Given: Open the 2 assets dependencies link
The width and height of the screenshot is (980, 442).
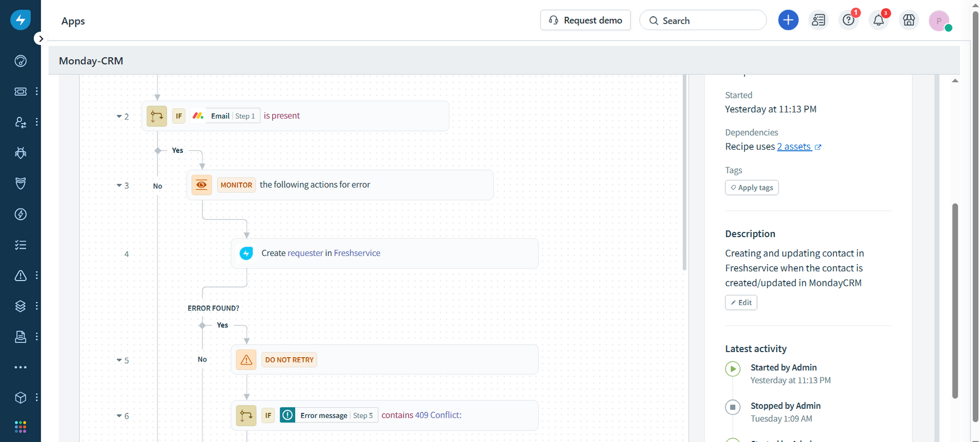Looking at the screenshot, I should [x=794, y=147].
